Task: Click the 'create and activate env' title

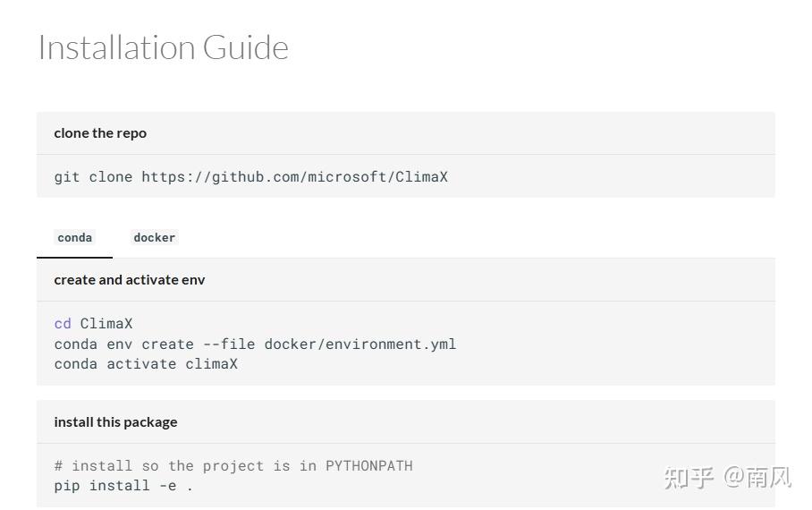Action: click(x=130, y=280)
